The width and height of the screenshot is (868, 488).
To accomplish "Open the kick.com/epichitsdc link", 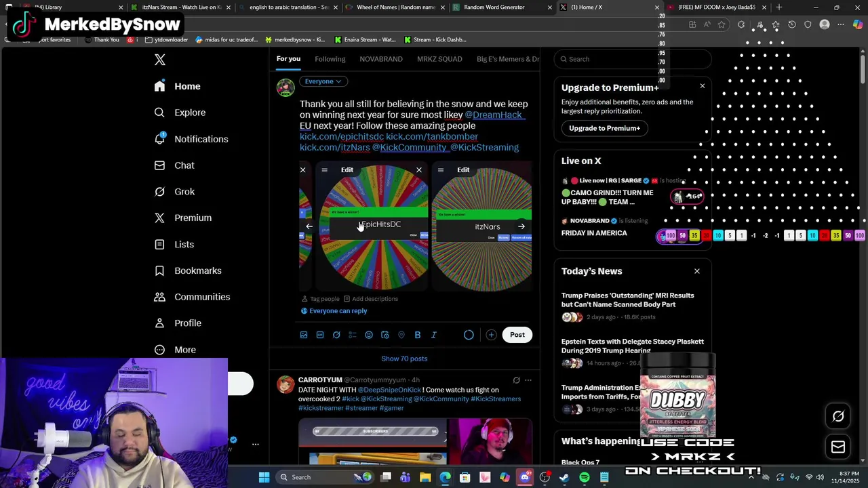I will click(342, 136).
